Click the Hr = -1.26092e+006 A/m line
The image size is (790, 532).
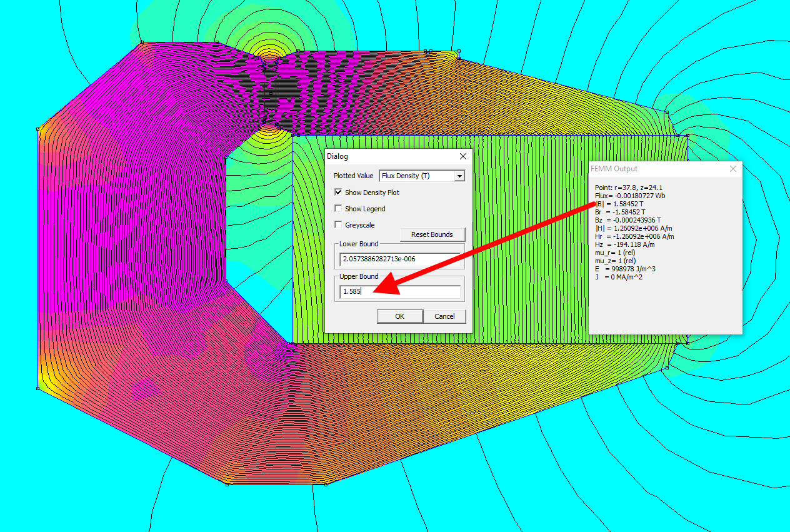pos(634,236)
